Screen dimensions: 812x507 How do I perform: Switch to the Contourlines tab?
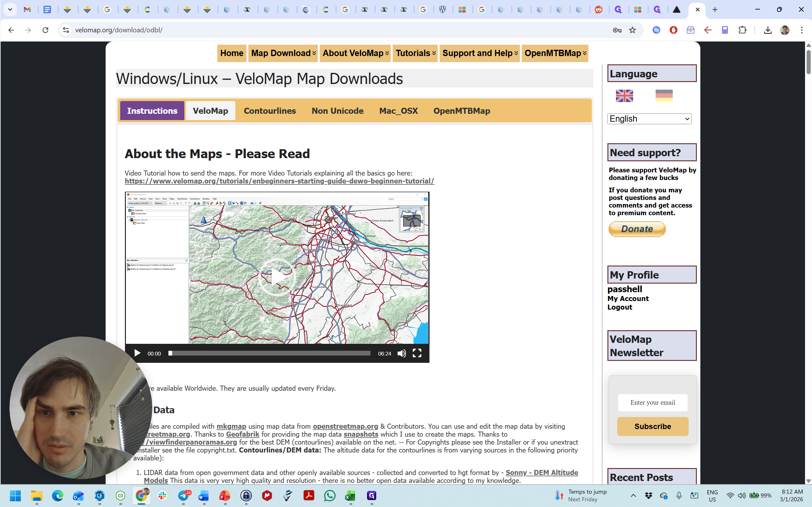(269, 111)
